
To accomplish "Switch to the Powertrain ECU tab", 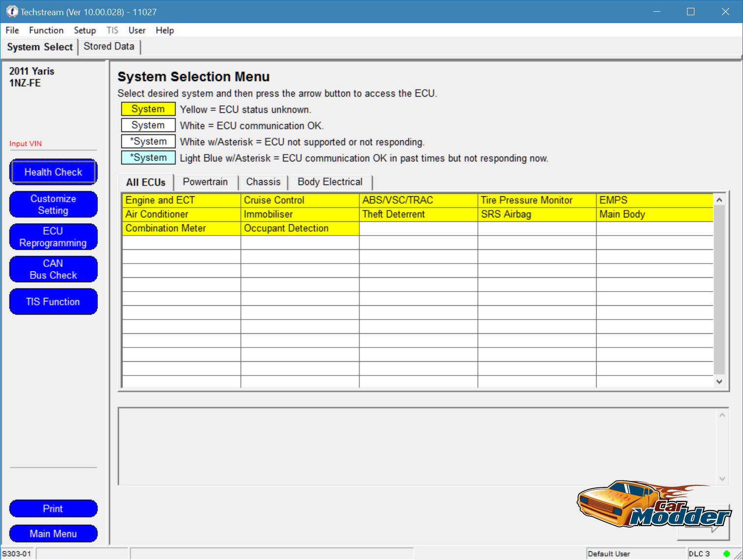I will 205,182.
